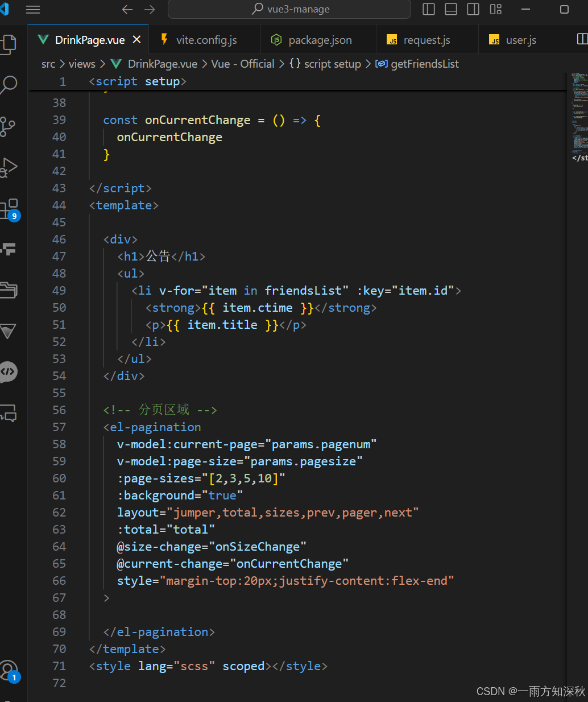Switch to the user.js tab
The image size is (588, 702).
coord(521,40)
